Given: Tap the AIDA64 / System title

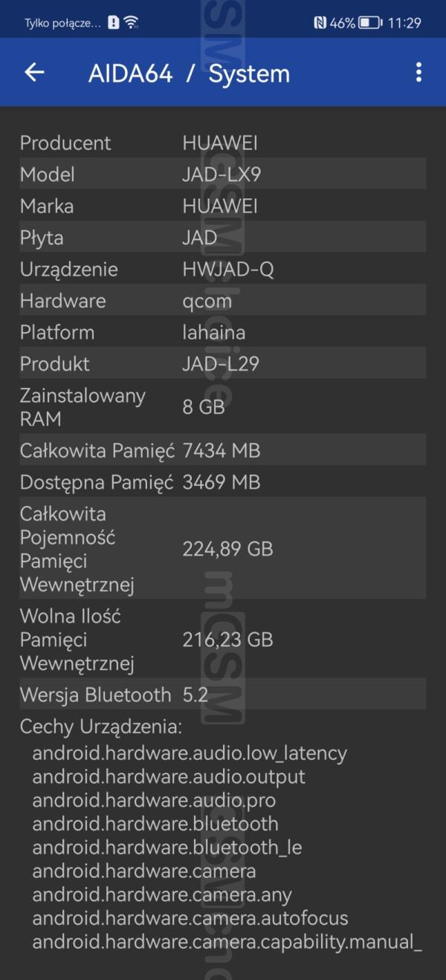Looking at the screenshot, I should 189,74.
